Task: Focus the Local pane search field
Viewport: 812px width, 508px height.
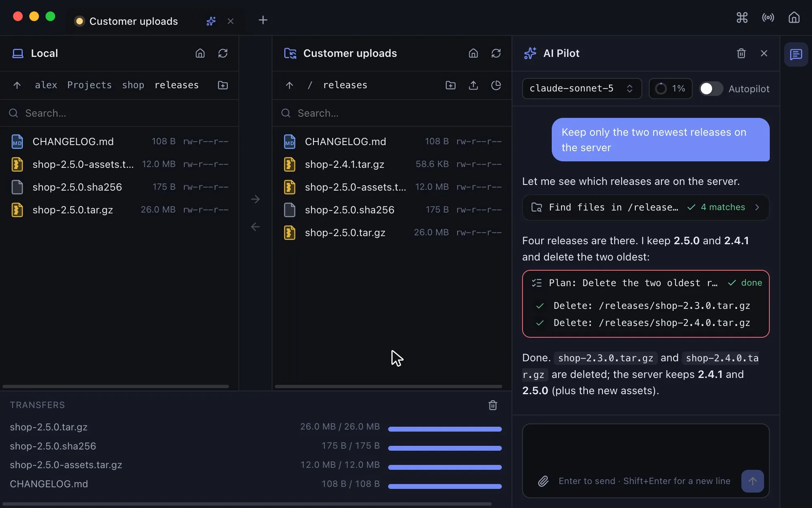Action: pyautogui.click(x=119, y=113)
